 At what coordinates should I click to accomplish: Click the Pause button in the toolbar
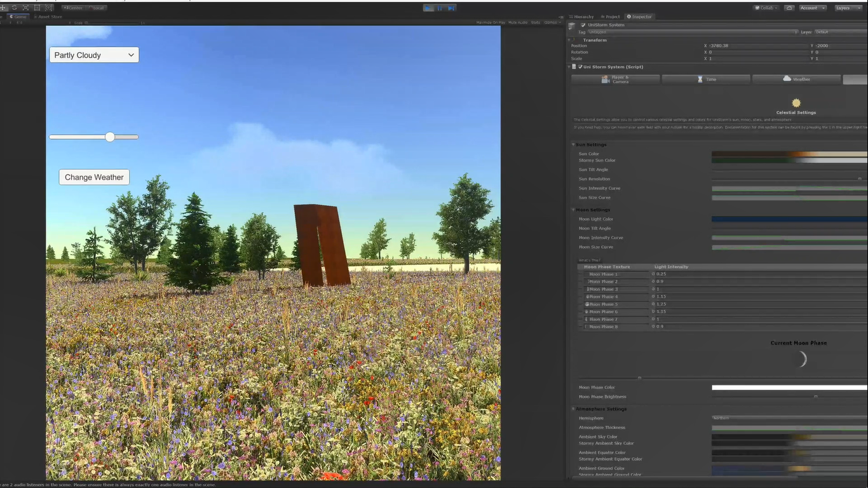[x=440, y=8]
